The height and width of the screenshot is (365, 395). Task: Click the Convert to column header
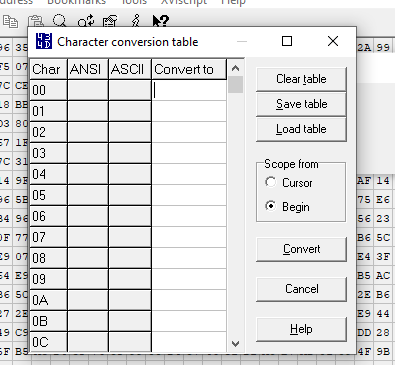coord(189,69)
